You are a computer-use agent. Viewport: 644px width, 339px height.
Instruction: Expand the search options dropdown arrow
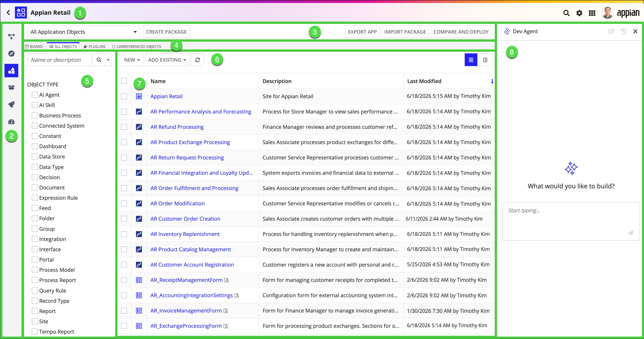click(x=108, y=60)
